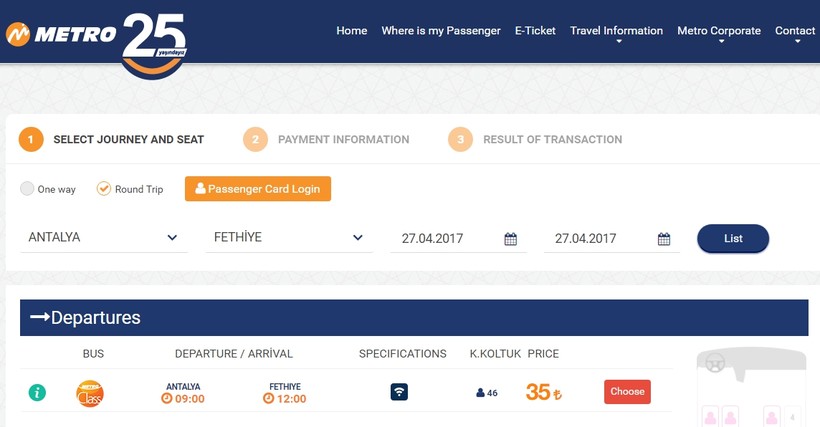The width and height of the screenshot is (820, 427).
Task: Go to the Home page
Action: click(352, 31)
